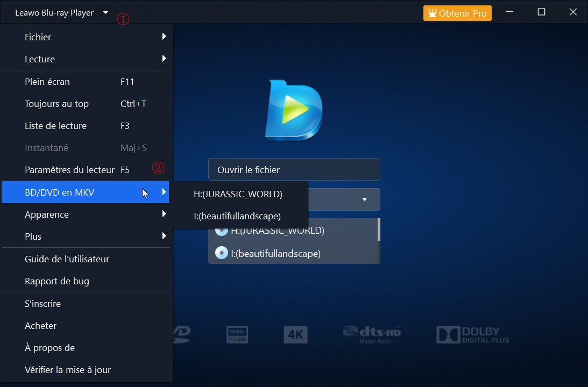
Task: Click Vérifier la mise à jour
Action: 86,370
